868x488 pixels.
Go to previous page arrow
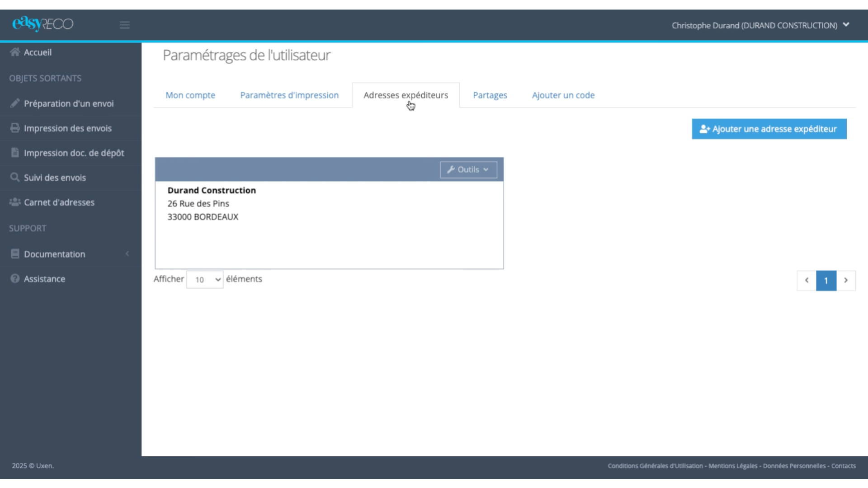(x=807, y=281)
